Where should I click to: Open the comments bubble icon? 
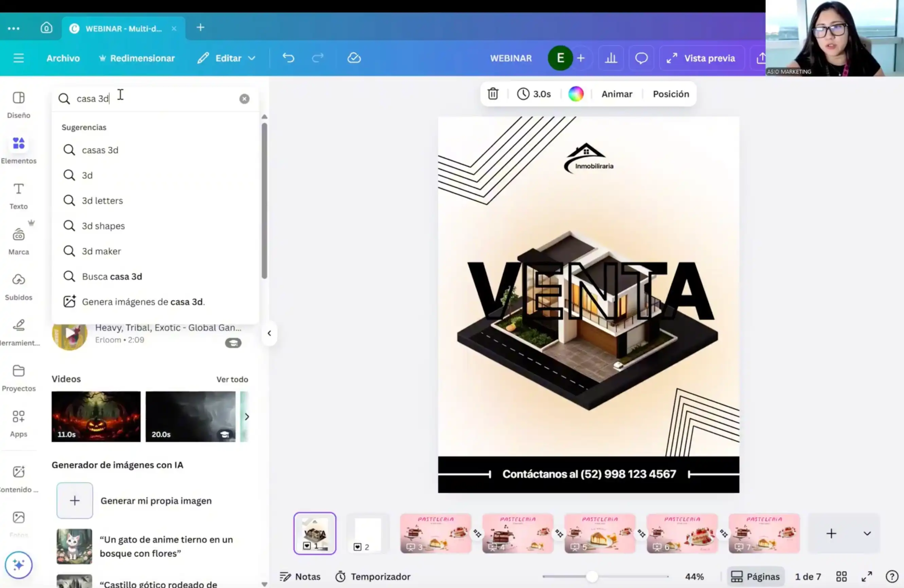point(641,58)
